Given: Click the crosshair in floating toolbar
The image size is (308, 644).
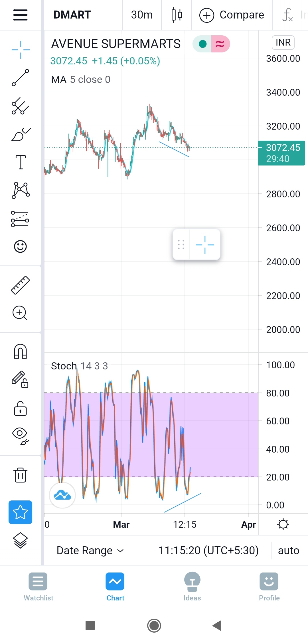Looking at the screenshot, I should click(205, 245).
